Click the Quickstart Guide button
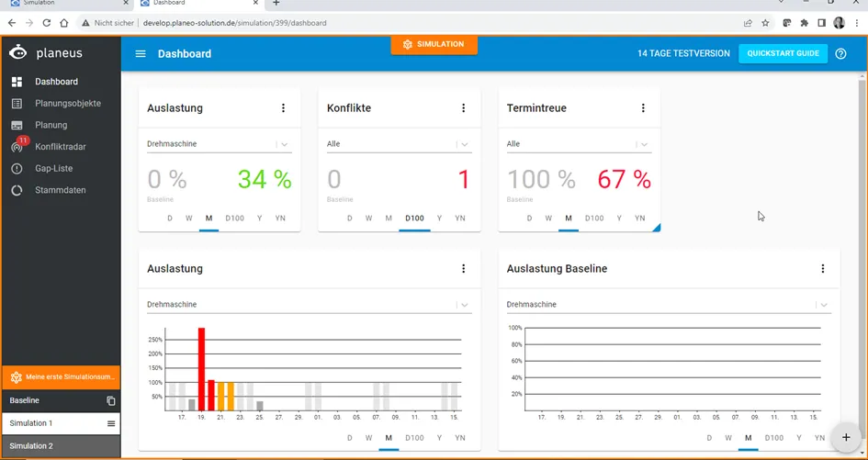Screen dimensions: 868x460 [x=783, y=53]
